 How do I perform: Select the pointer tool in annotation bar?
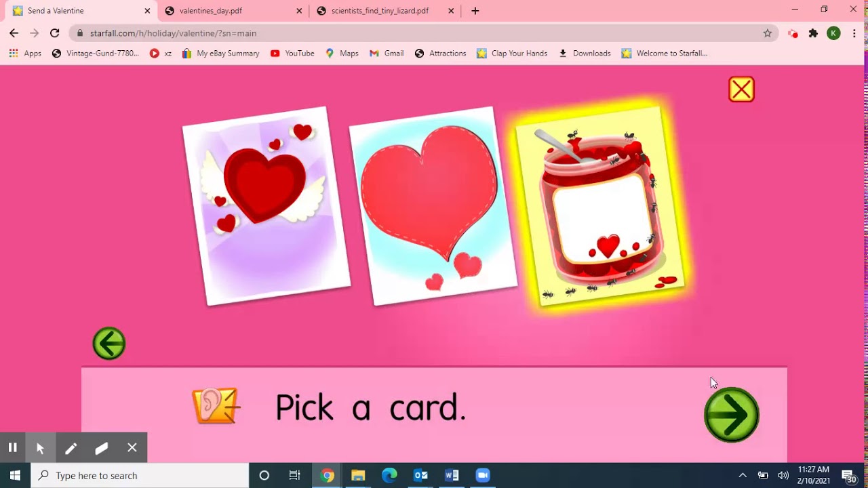[40, 447]
